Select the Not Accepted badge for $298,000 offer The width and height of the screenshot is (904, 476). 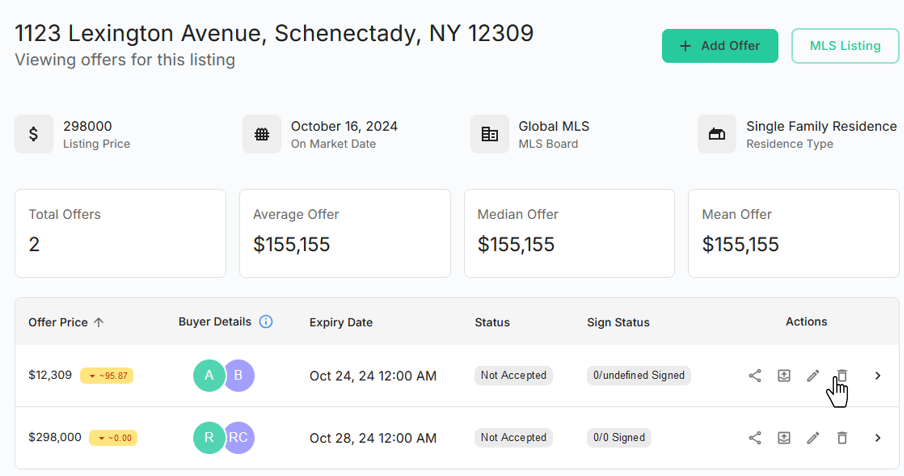click(x=513, y=438)
